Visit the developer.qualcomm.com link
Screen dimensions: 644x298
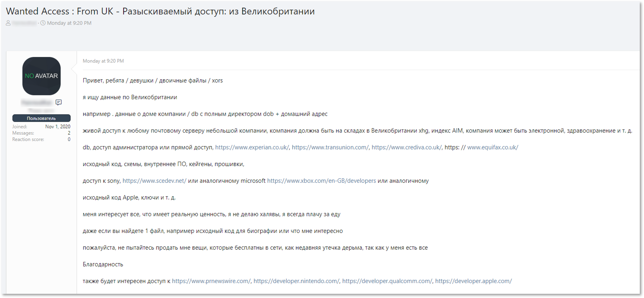pos(387,281)
